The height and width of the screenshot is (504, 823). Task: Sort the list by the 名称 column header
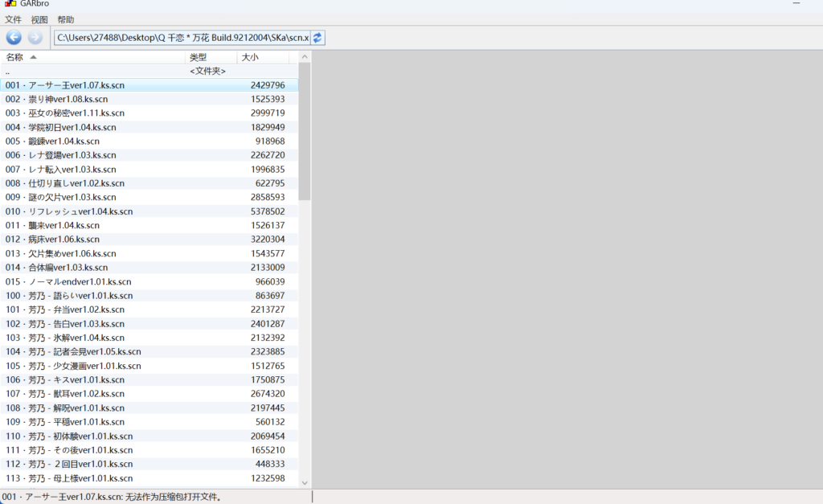[x=14, y=57]
